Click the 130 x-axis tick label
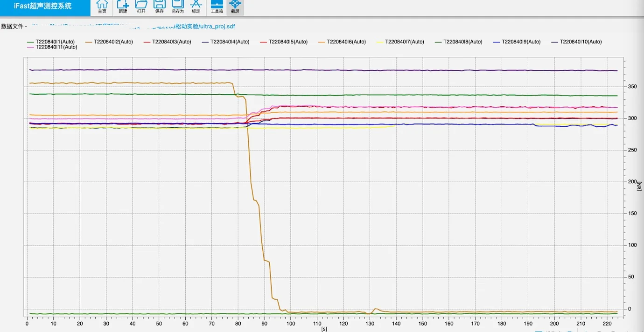Screen dimensions: 644x332 pos(370,324)
